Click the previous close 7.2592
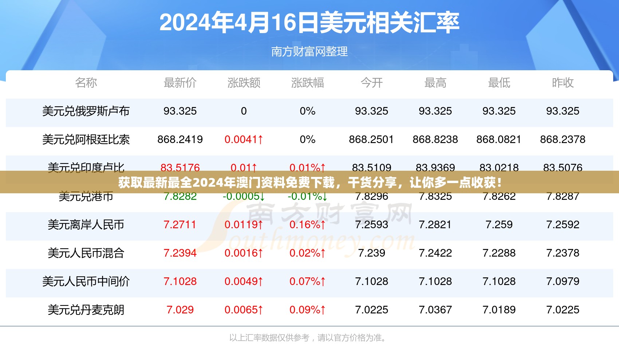This screenshot has width=619, height=364. coord(563,225)
